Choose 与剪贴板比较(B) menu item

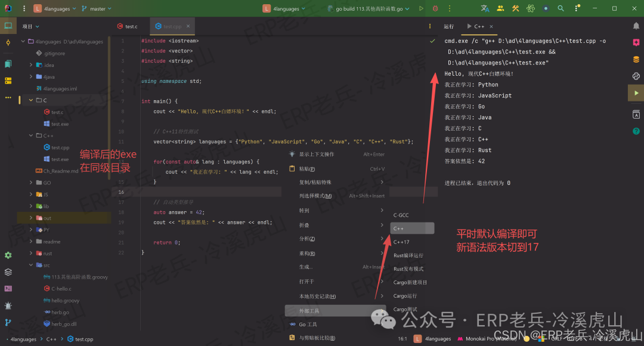click(x=337, y=338)
